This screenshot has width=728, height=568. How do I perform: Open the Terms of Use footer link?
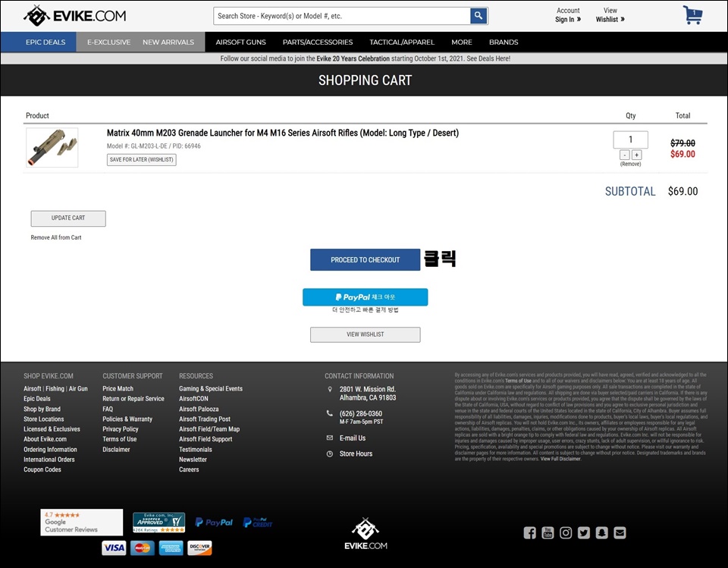(120, 439)
